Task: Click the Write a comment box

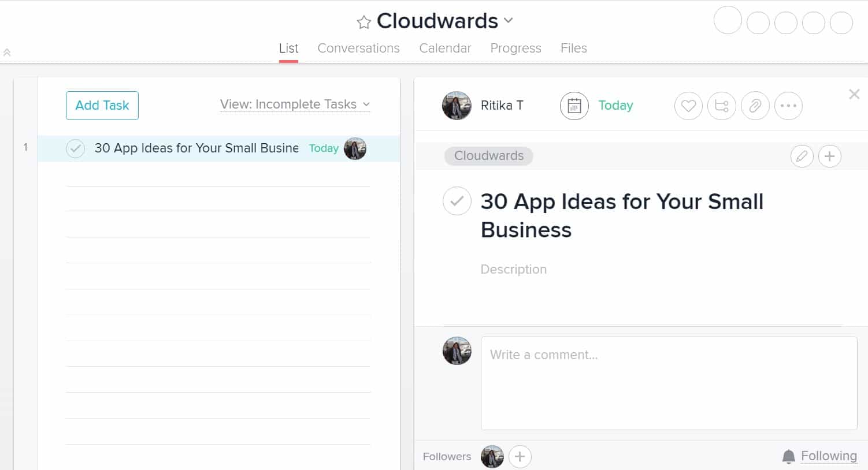Action: click(669, 383)
